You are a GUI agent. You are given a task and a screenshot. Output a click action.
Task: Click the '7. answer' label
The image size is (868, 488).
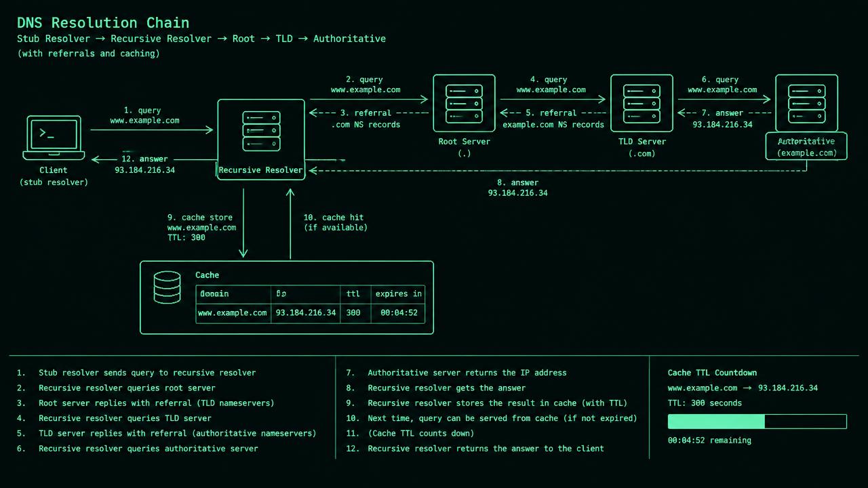pyautogui.click(x=722, y=113)
